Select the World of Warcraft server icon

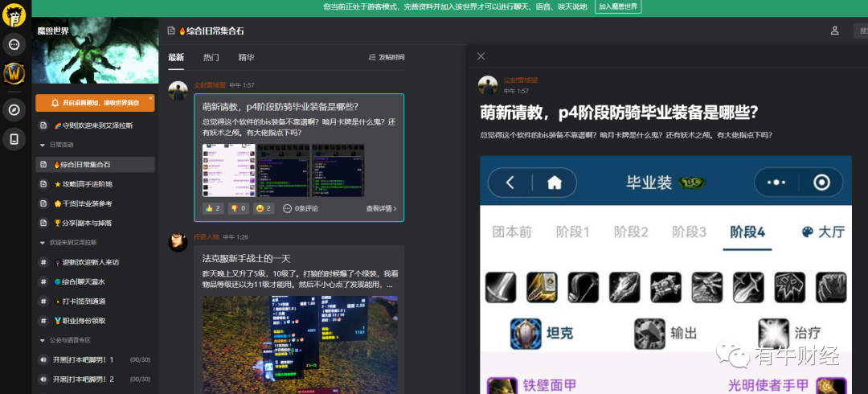(14, 73)
